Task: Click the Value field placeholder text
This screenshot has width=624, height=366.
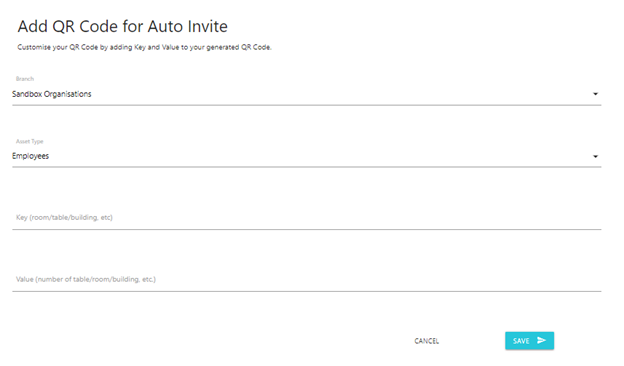Action: [86, 279]
